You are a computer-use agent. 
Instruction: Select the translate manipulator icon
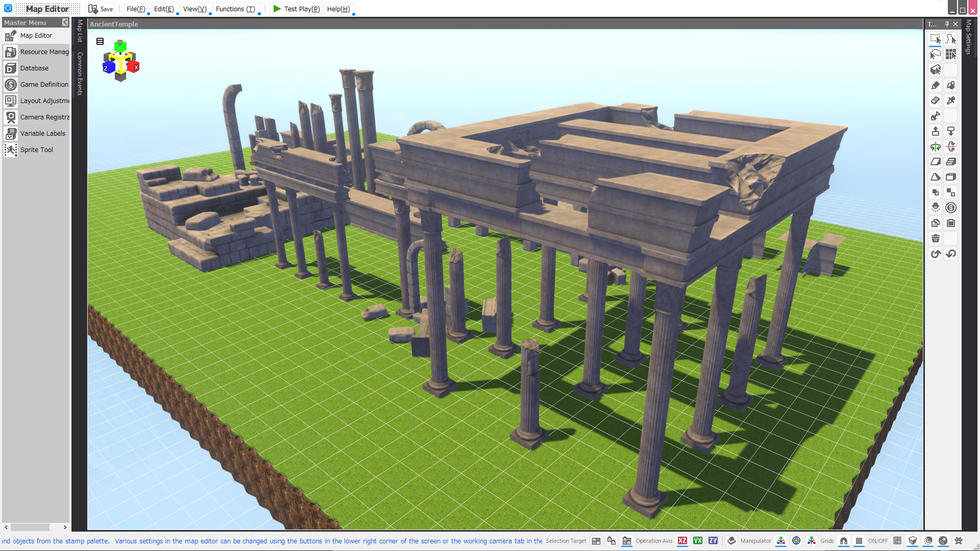coord(780,541)
